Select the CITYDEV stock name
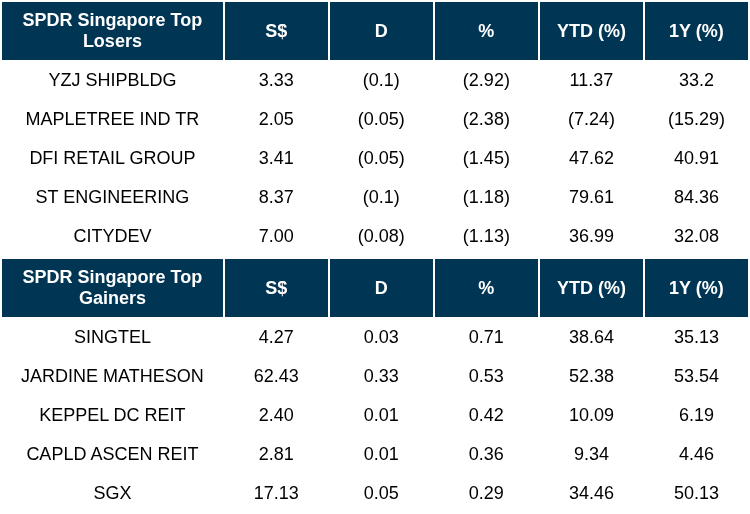 coord(112,236)
